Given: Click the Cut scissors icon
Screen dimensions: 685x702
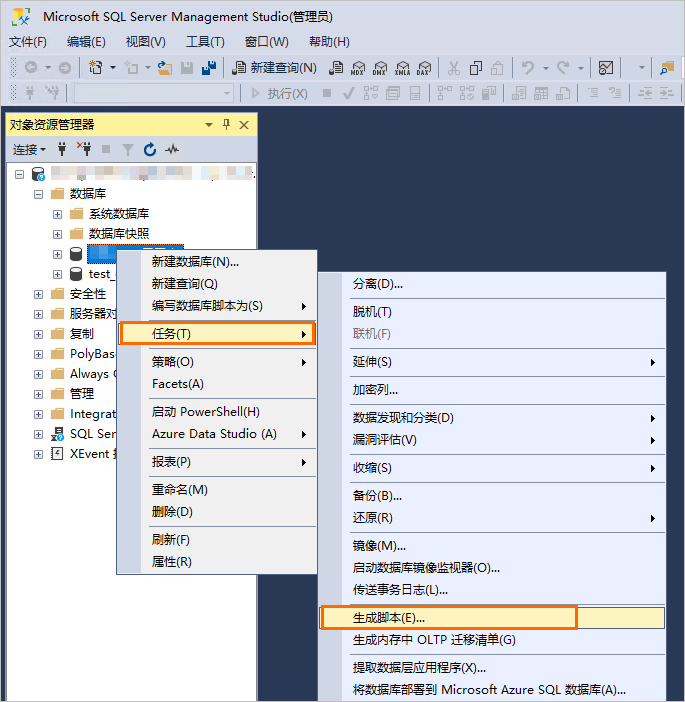Looking at the screenshot, I should (x=454, y=68).
